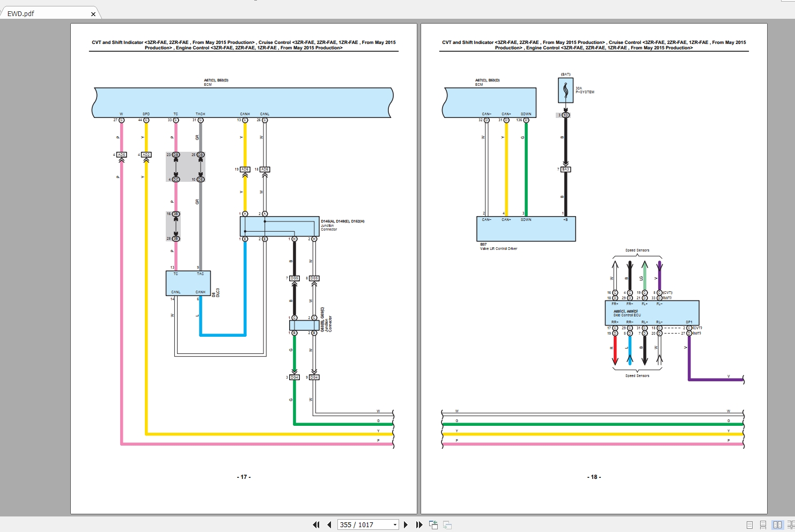
Task: Switch to continuous facing pages layout
Action: pyautogui.click(x=791, y=524)
